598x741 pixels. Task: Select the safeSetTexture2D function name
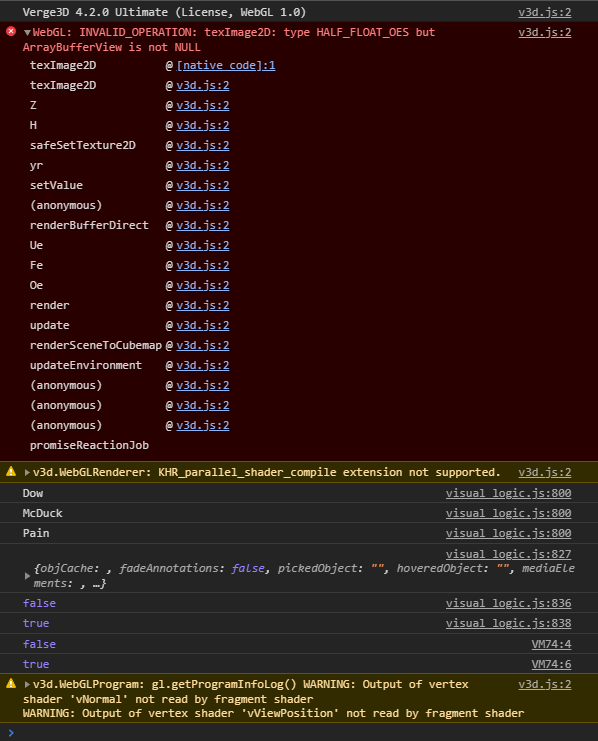83,145
